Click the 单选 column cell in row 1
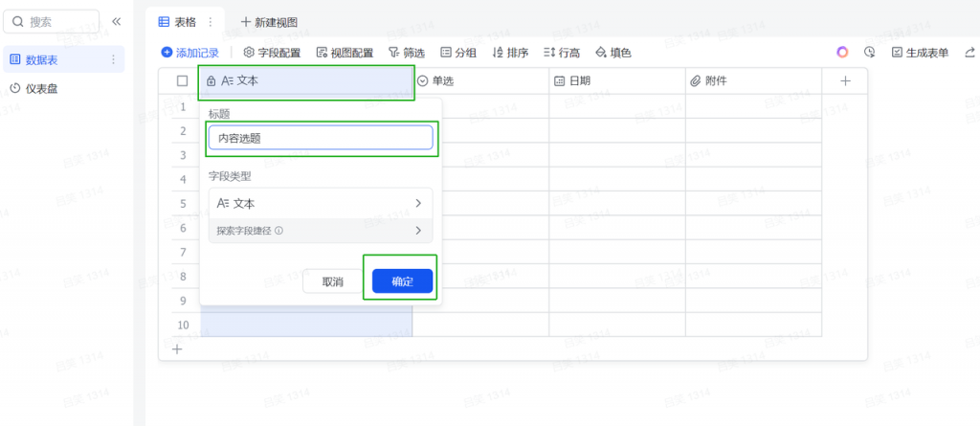Screen dimensions: 980x426 coord(480,107)
